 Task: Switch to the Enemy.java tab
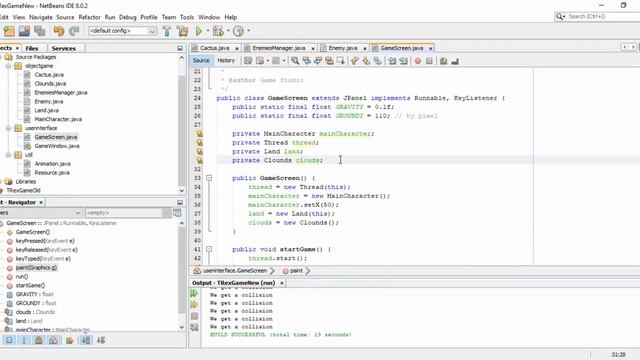pyautogui.click(x=343, y=48)
